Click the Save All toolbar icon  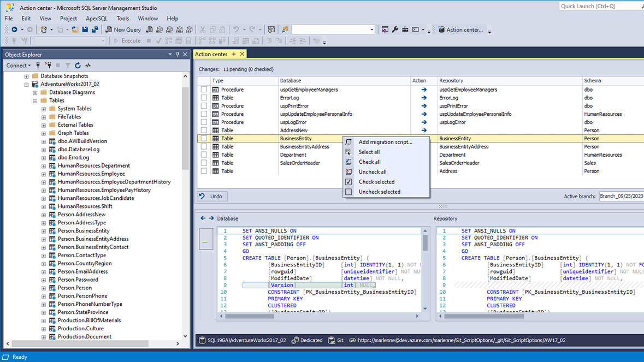pyautogui.click(x=95, y=29)
